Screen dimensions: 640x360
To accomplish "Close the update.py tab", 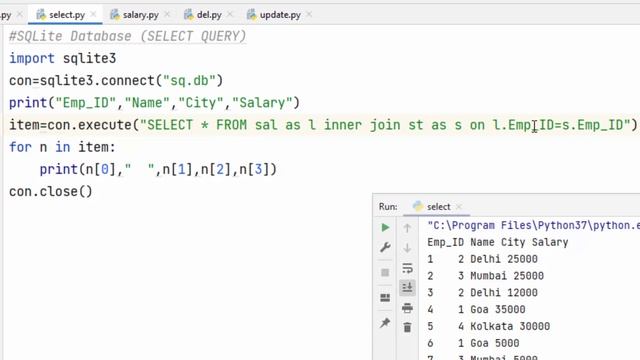I will 309,15.
